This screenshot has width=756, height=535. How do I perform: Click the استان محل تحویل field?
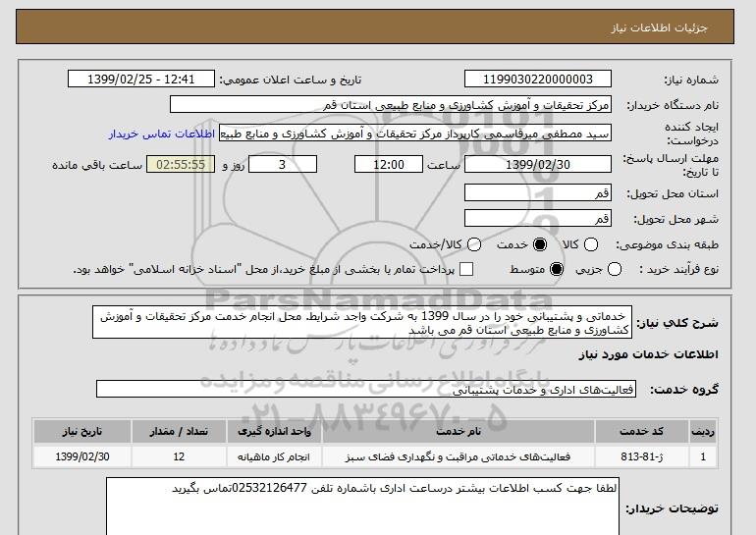(538, 192)
